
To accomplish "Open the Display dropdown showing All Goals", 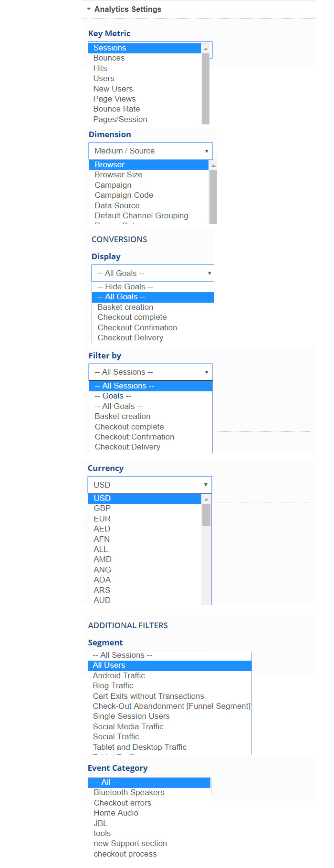I will click(153, 273).
